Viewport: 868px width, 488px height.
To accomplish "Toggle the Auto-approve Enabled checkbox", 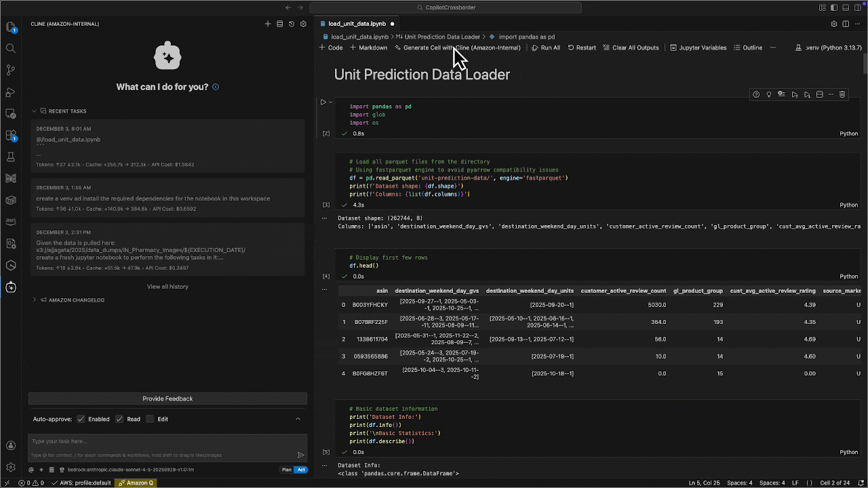I will [81, 419].
